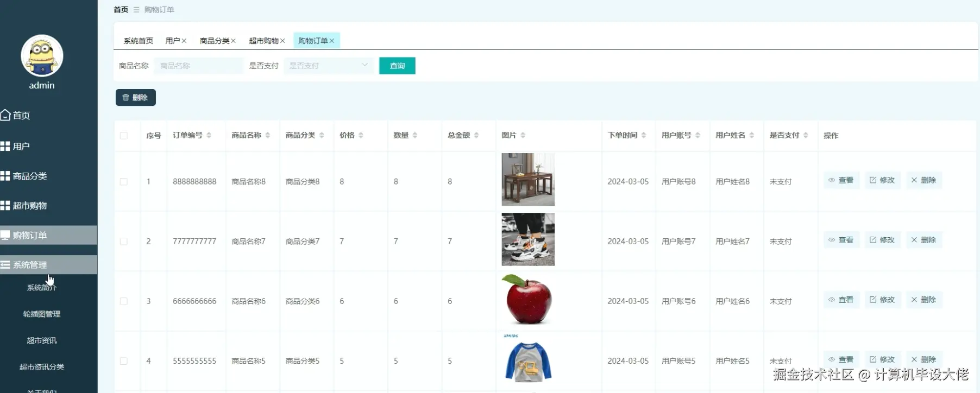
Task: Select the 用户账号7 cell text
Action: [x=679, y=242]
